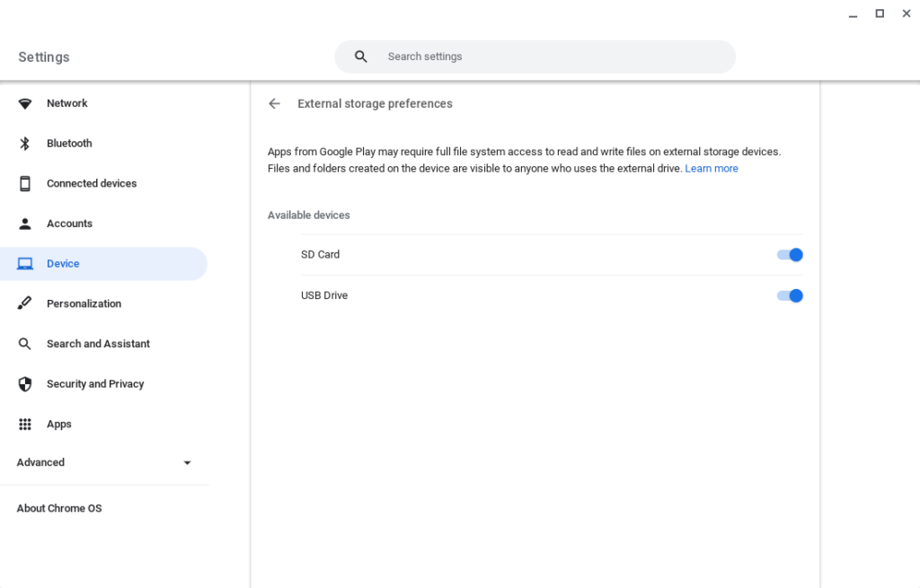The image size is (920, 588).
Task: Click the Advanced label in sidebar
Action: pyautogui.click(x=40, y=462)
